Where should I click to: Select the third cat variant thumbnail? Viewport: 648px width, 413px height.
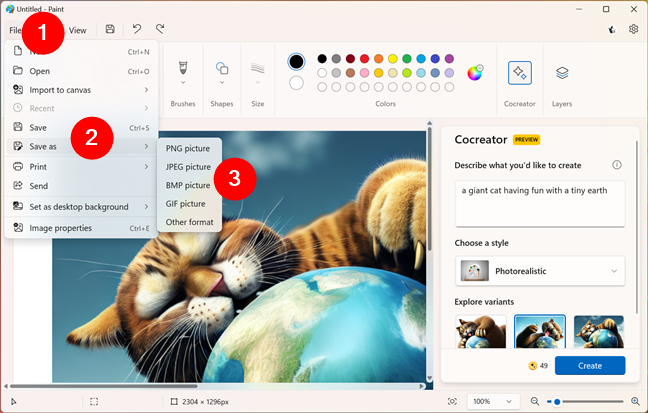tap(599, 332)
